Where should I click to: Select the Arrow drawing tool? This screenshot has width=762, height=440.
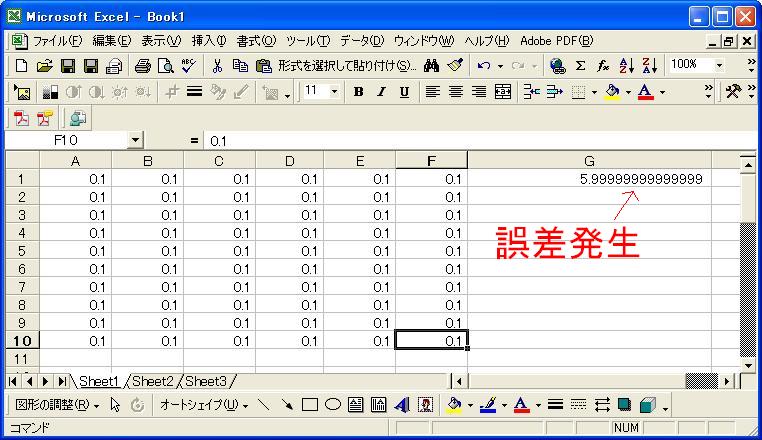[287, 405]
